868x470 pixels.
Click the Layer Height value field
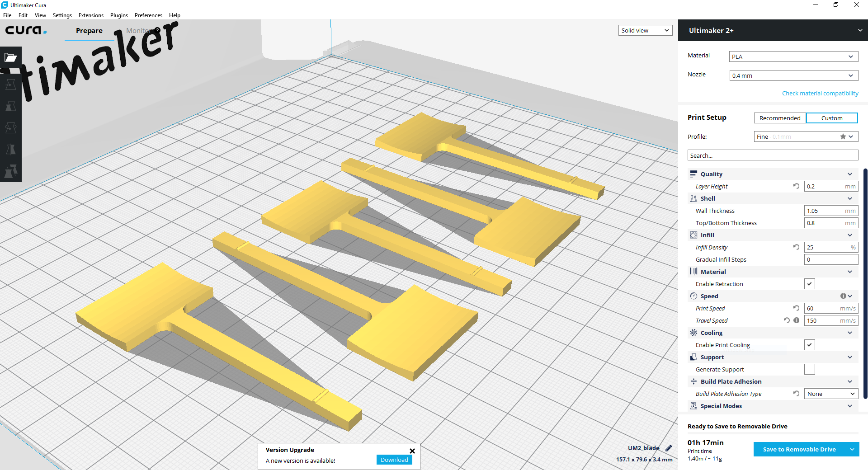[831, 186]
